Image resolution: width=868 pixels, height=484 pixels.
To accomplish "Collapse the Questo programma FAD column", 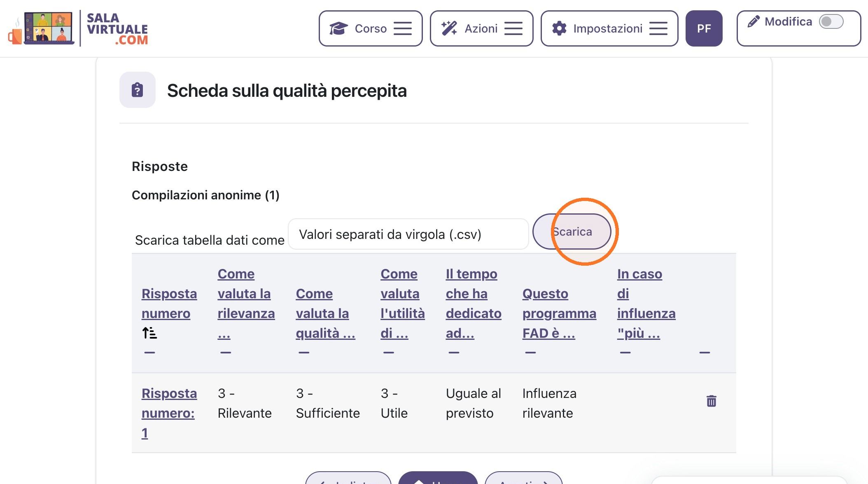I will 530,353.
